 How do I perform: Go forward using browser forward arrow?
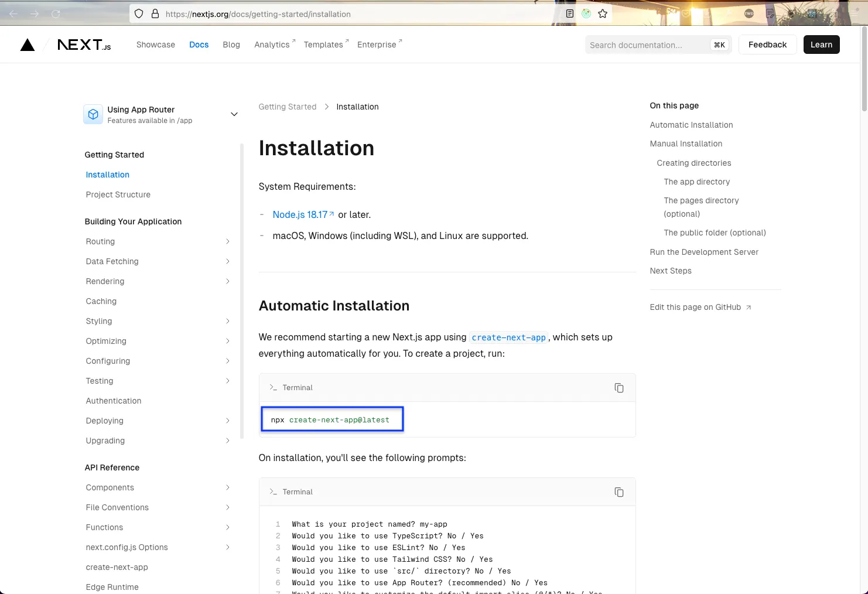35,13
